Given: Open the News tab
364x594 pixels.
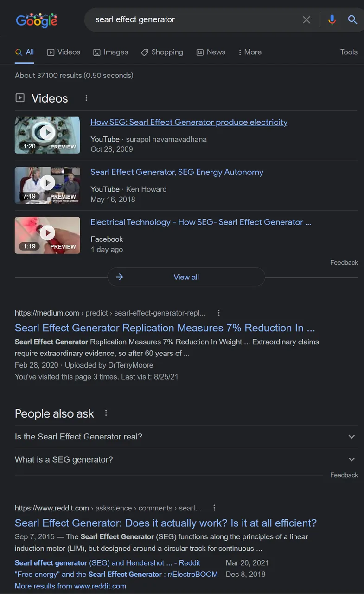Looking at the screenshot, I should pyautogui.click(x=211, y=52).
